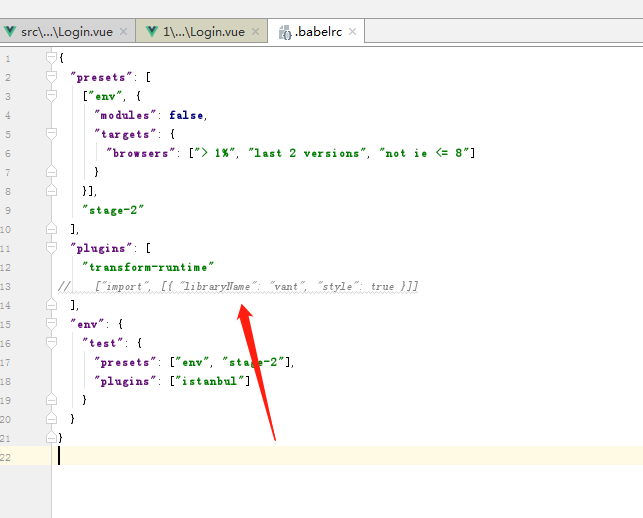Click the "last 2 versions" string
Image resolution: width=643 pixels, height=518 pixels.
307,153
